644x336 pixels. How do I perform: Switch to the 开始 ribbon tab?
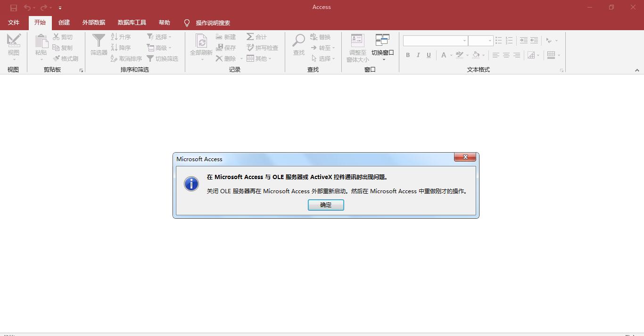(x=40, y=23)
